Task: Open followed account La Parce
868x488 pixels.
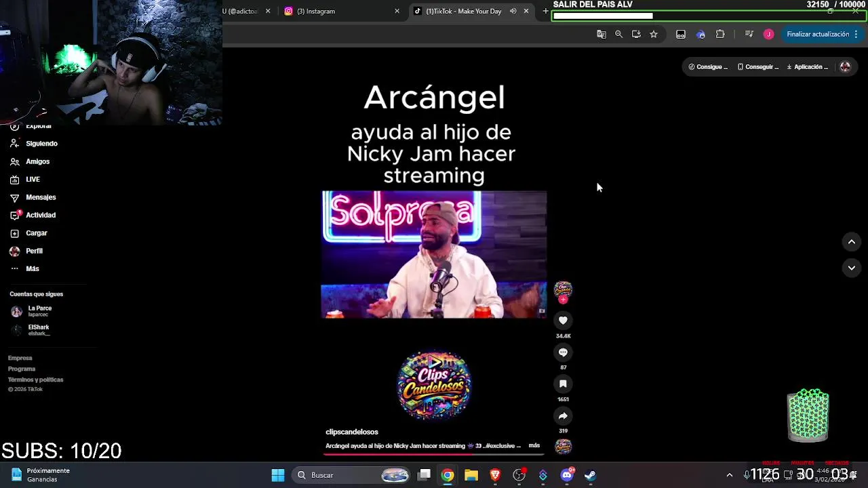Action: [31, 311]
